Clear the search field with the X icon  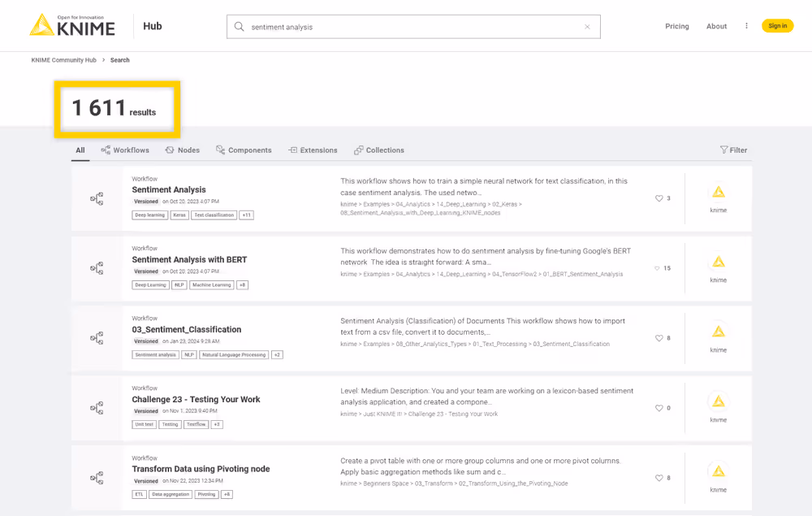click(x=587, y=26)
